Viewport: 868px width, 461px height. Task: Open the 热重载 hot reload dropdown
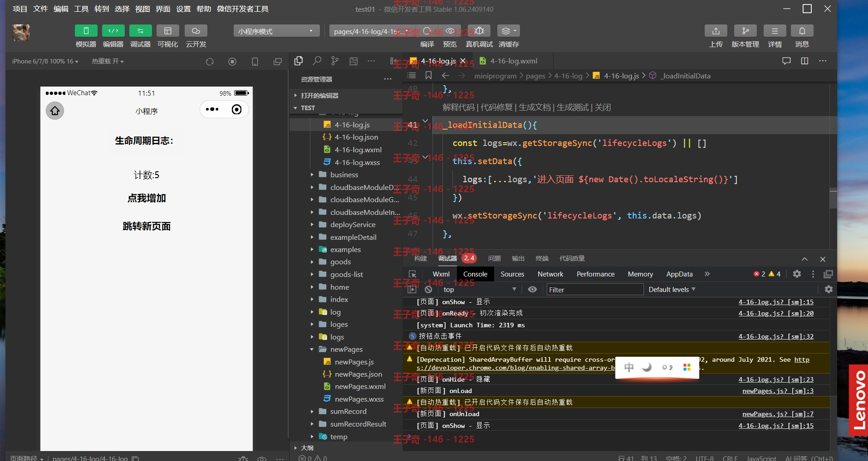pyautogui.click(x=108, y=61)
